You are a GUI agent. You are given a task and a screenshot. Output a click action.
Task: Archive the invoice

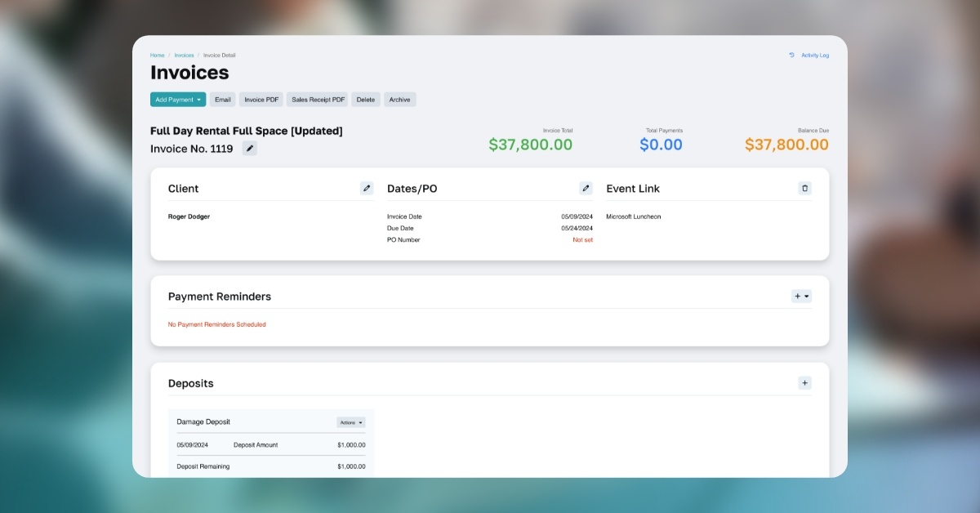tap(400, 100)
